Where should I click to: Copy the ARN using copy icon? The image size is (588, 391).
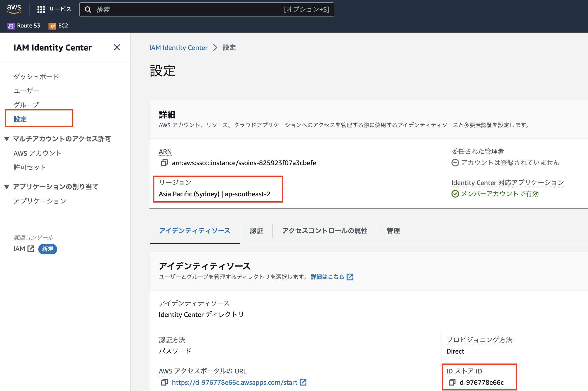point(164,163)
